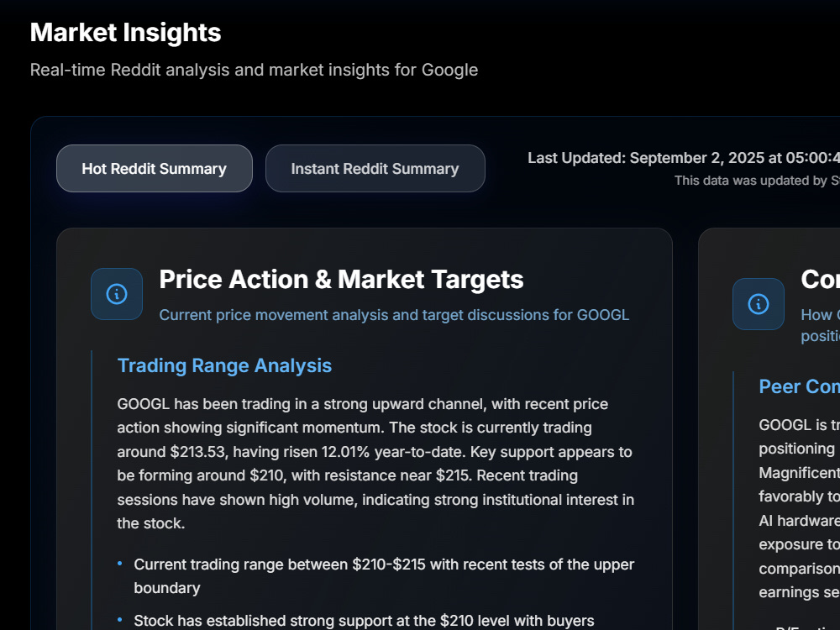Click the info icon in the second card
This screenshot has height=630, width=840.
758,304
